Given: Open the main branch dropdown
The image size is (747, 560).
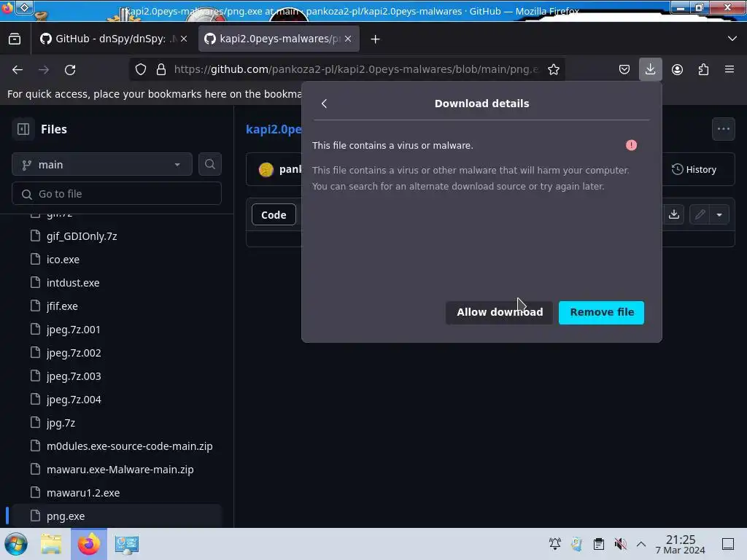Looking at the screenshot, I should pos(102,165).
